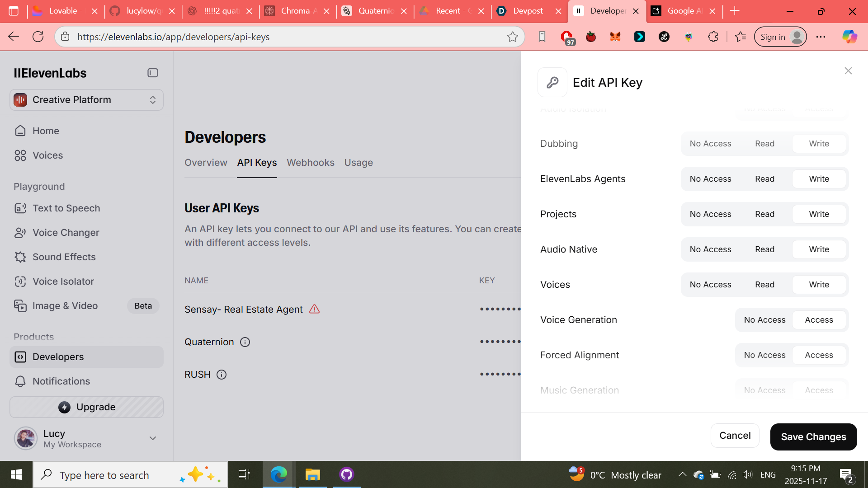Viewport: 868px width, 488px height.
Task: Set Projects permission to Read
Action: pyautogui.click(x=764, y=214)
